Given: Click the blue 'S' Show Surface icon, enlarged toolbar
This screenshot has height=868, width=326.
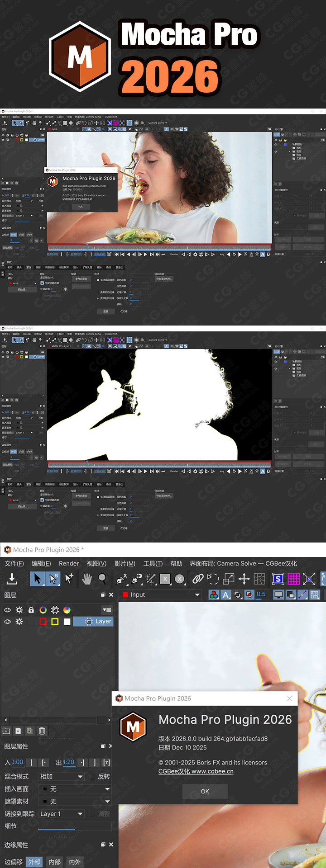Looking at the screenshot, I should (x=278, y=579).
